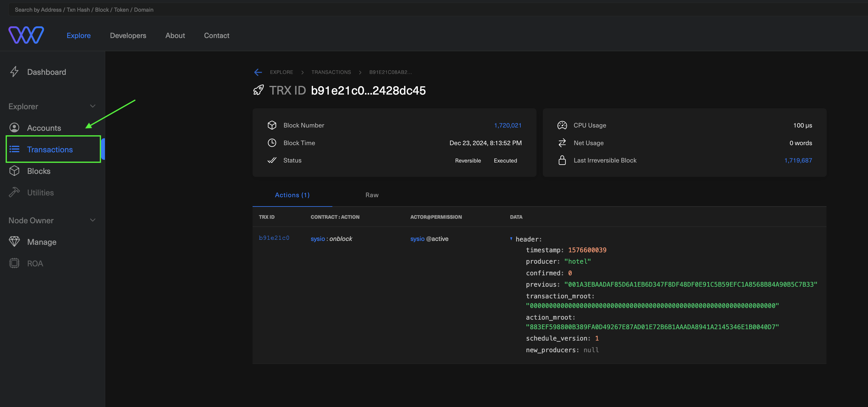Image resolution: width=868 pixels, height=407 pixels.
Task: Open Blocks in the sidebar
Action: [x=39, y=171]
